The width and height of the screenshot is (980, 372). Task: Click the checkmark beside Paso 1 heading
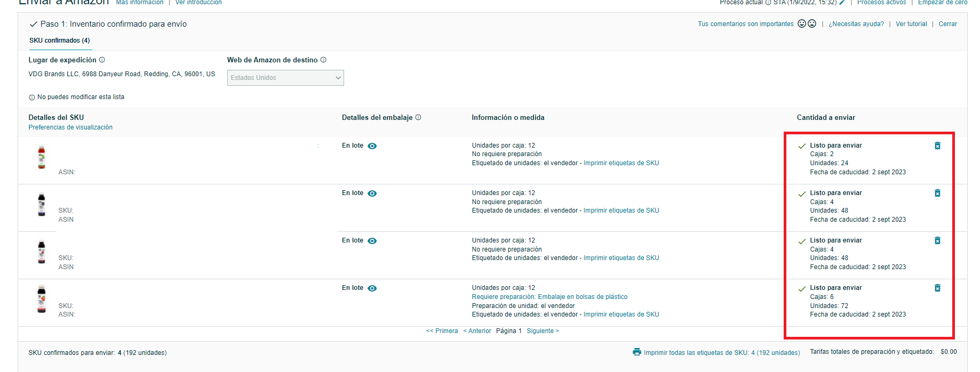(34, 24)
